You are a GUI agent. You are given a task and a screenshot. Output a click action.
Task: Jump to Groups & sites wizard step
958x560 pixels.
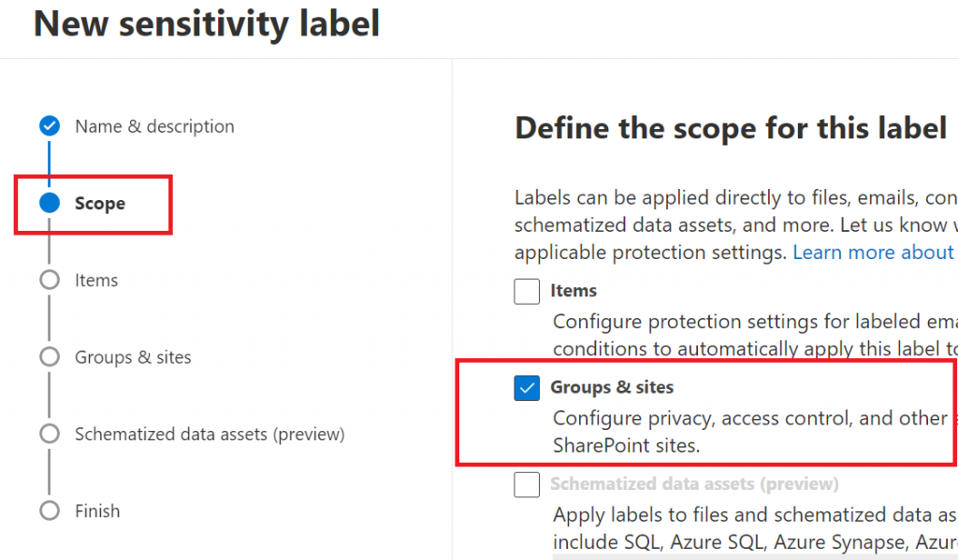coord(133,357)
